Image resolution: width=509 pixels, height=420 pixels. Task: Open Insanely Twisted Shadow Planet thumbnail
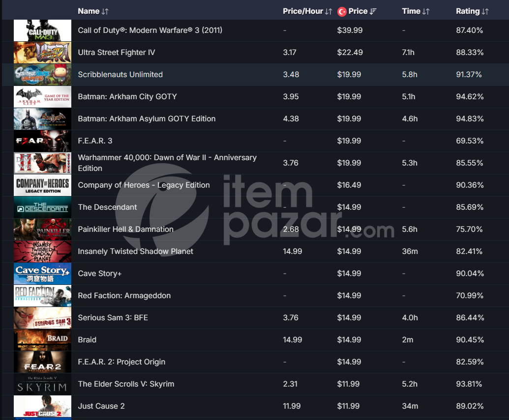[42, 252]
